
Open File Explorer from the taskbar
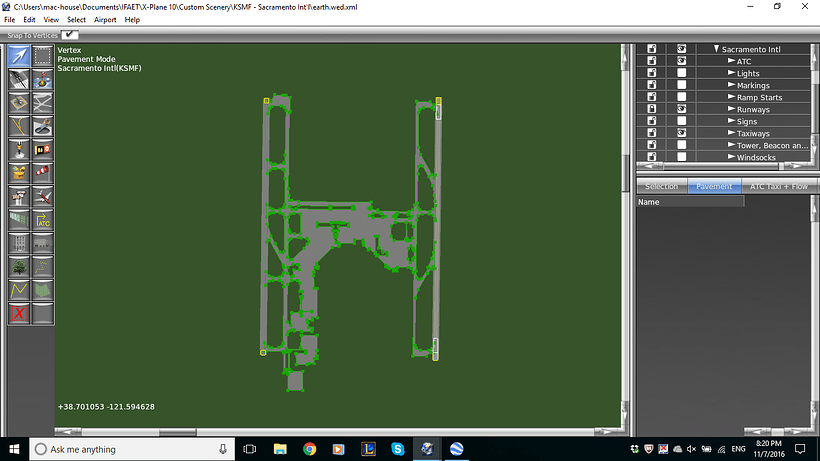click(x=280, y=449)
